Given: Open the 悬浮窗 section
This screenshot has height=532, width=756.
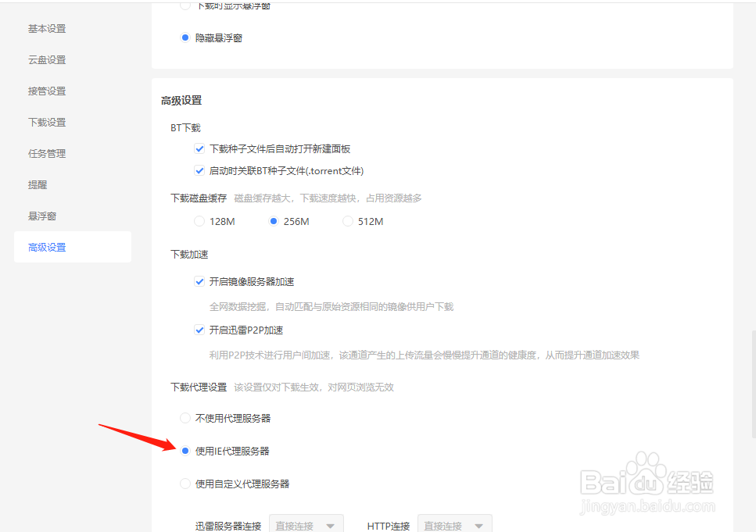Looking at the screenshot, I should (x=42, y=216).
